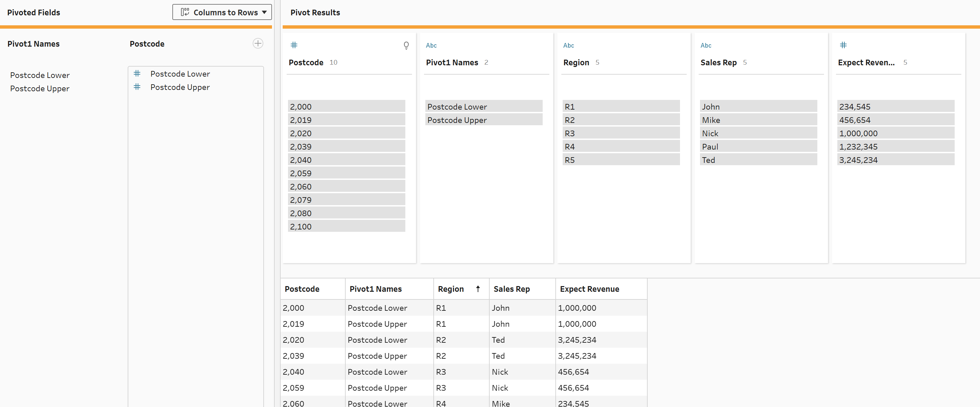
Task: Click the hash icon beside Postcode Lower
Action: coord(137,73)
